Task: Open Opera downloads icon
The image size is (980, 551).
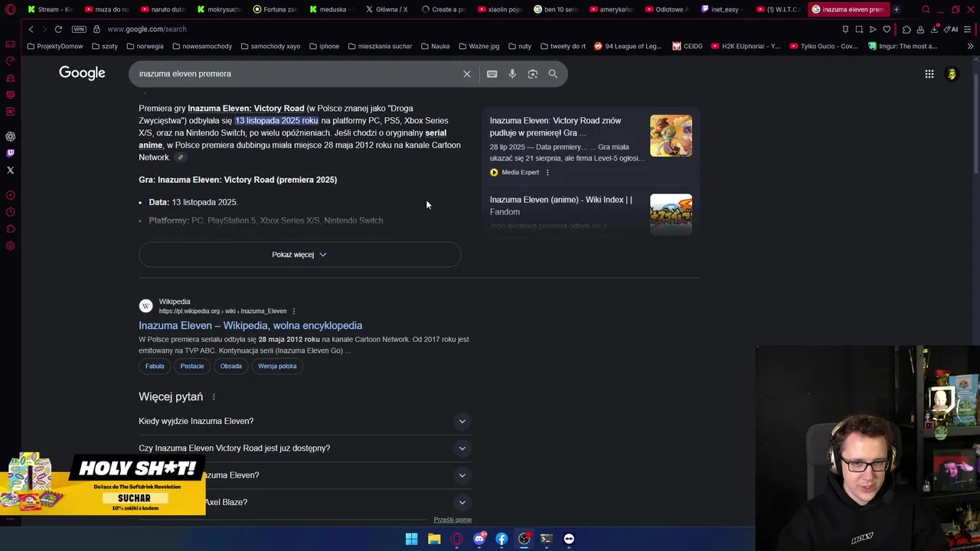Action: click(934, 29)
